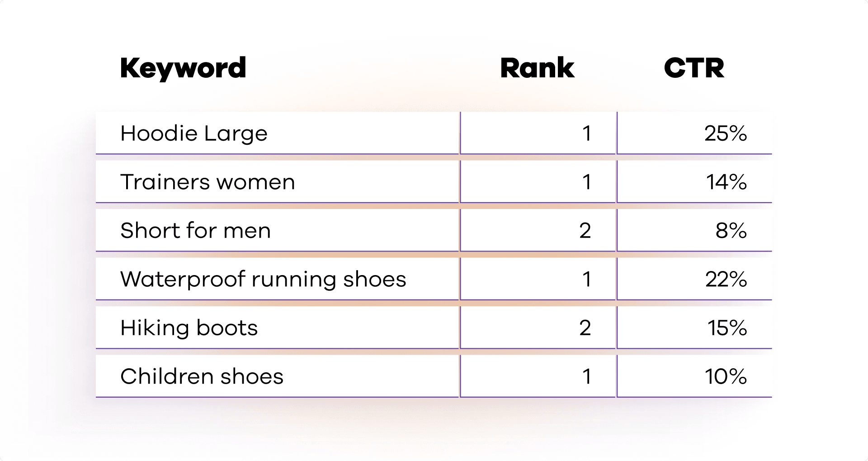The image size is (868, 461).
Task: Select the Children shoes keyword cell
Action: pyautogui.click(x=278, y=376)
